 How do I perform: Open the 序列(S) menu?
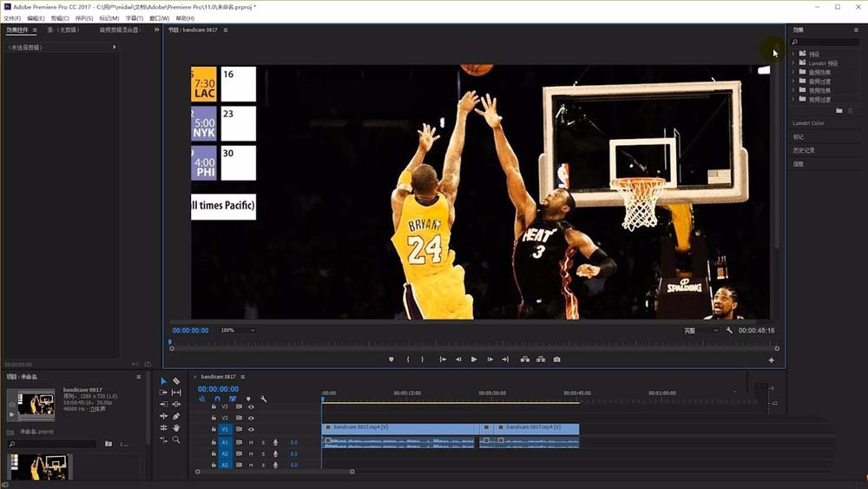[84, 18]
